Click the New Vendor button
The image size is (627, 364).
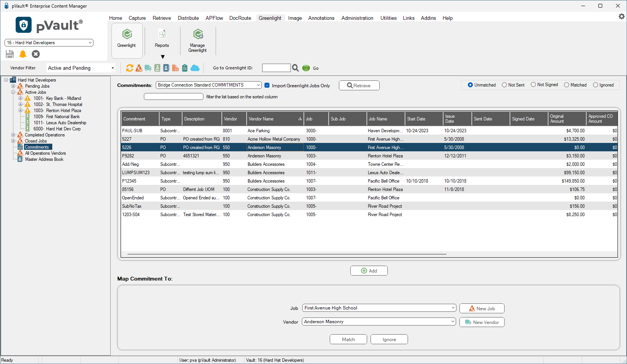[x=482, y=322]
